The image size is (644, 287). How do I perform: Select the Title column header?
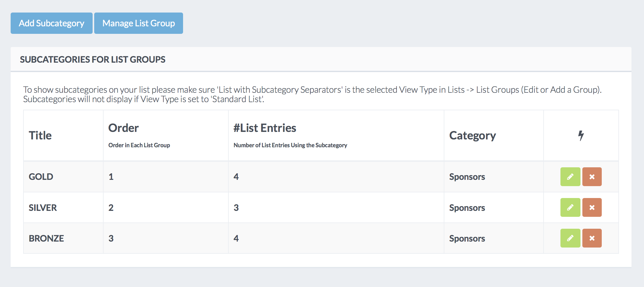40,135
